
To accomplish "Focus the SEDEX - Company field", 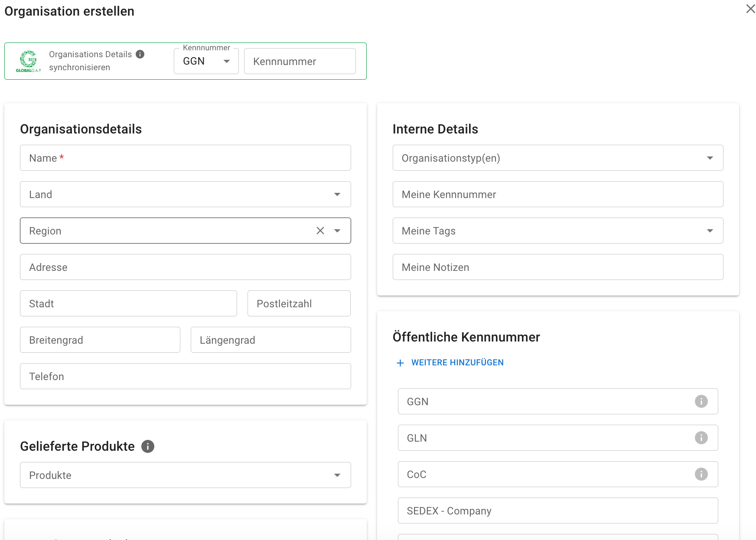I will click(558, 511).
